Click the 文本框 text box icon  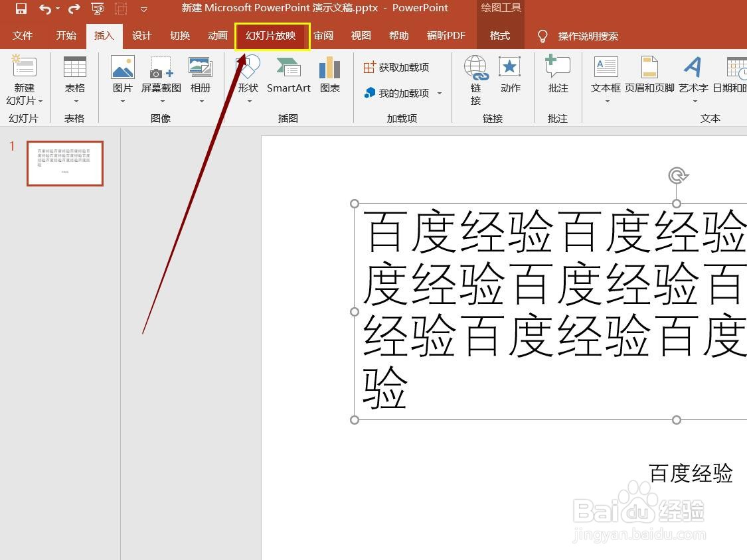(x=606, y=66)
